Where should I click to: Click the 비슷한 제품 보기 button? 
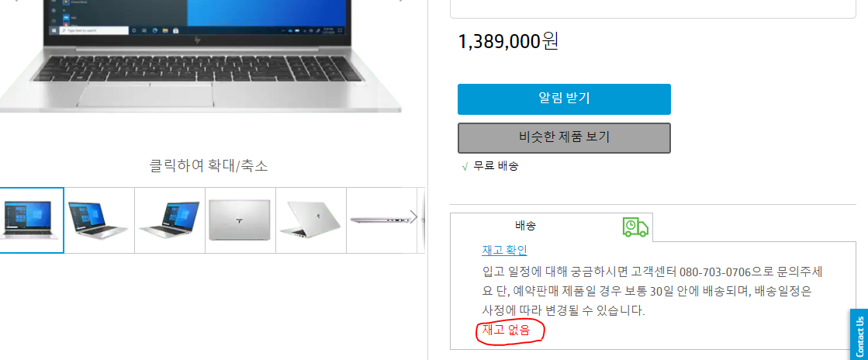[x=564, y=138]
